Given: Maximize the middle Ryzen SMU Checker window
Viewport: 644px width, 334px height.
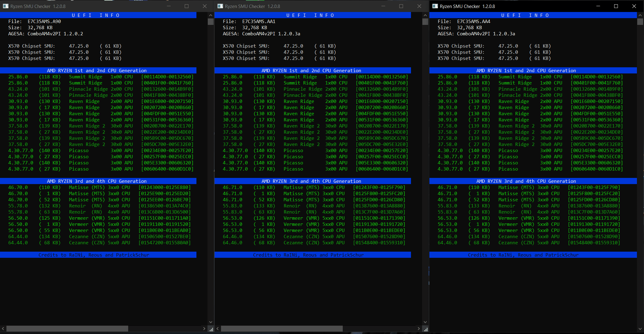Looking at the screenshot, I should [401, 6].
